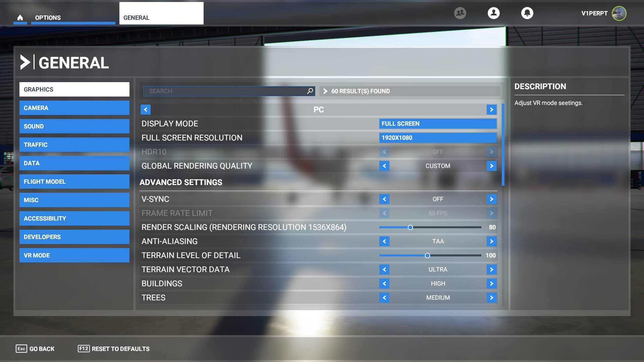644x362 pixels.
Task: Click the results found arrow icon
Action: pos(325,91)
